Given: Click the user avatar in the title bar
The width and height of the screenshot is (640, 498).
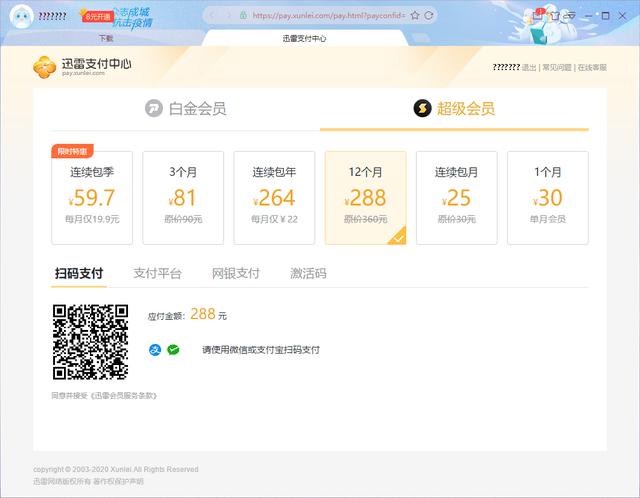Looking at the screenshot, I should [x=21, y=16].
